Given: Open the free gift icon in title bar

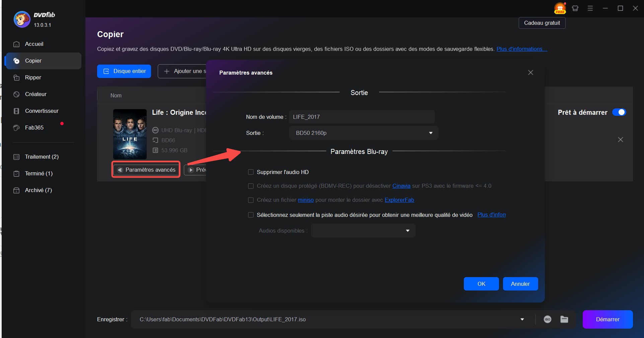Looking at the screenshot, I should click(560, 8).
